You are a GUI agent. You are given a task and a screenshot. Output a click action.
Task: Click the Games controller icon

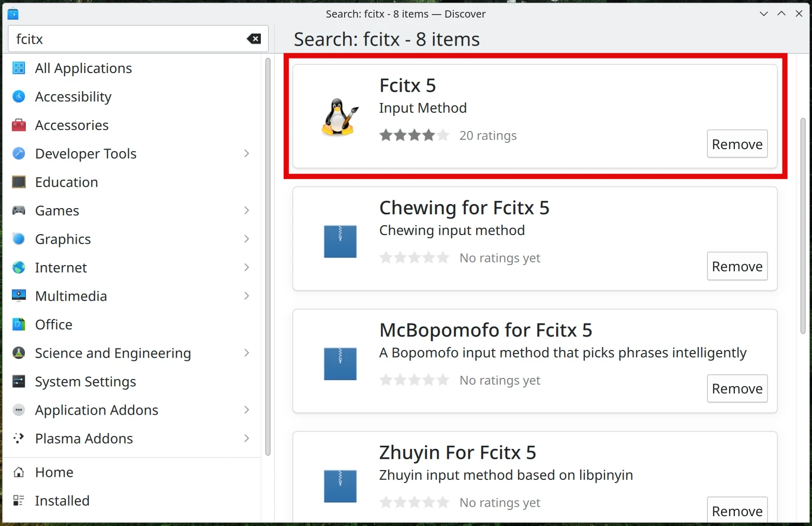click(19, 210)
